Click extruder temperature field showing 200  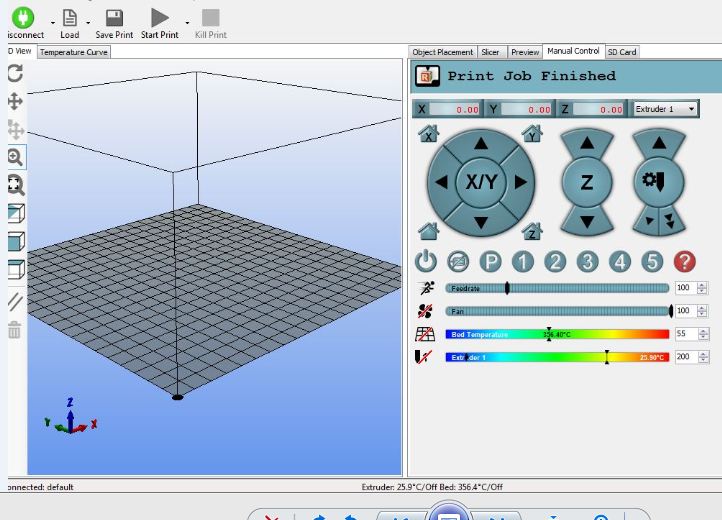coord(686,356)
